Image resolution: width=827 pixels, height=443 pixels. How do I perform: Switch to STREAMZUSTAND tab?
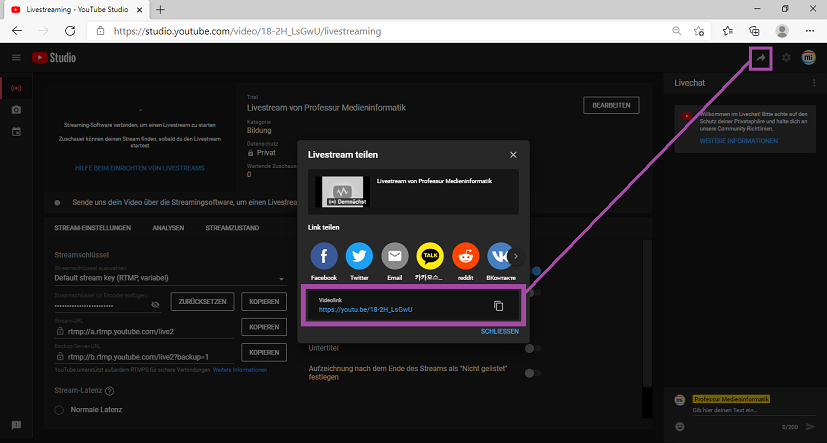pos(232,228)
